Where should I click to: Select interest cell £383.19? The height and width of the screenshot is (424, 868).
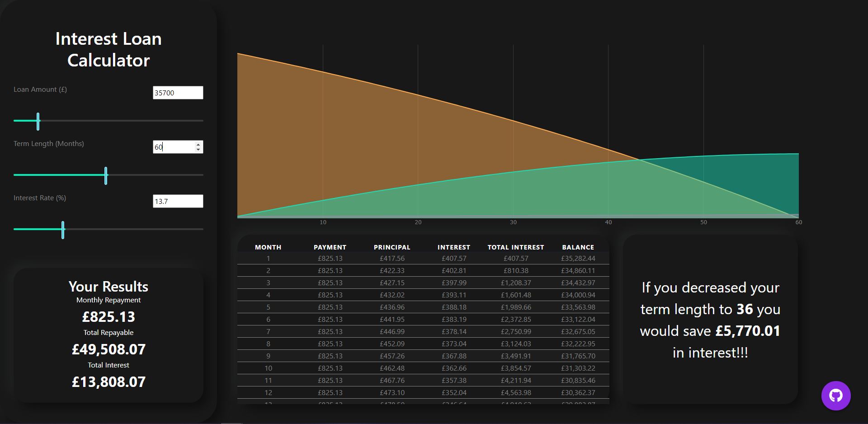tap(454, 320)
